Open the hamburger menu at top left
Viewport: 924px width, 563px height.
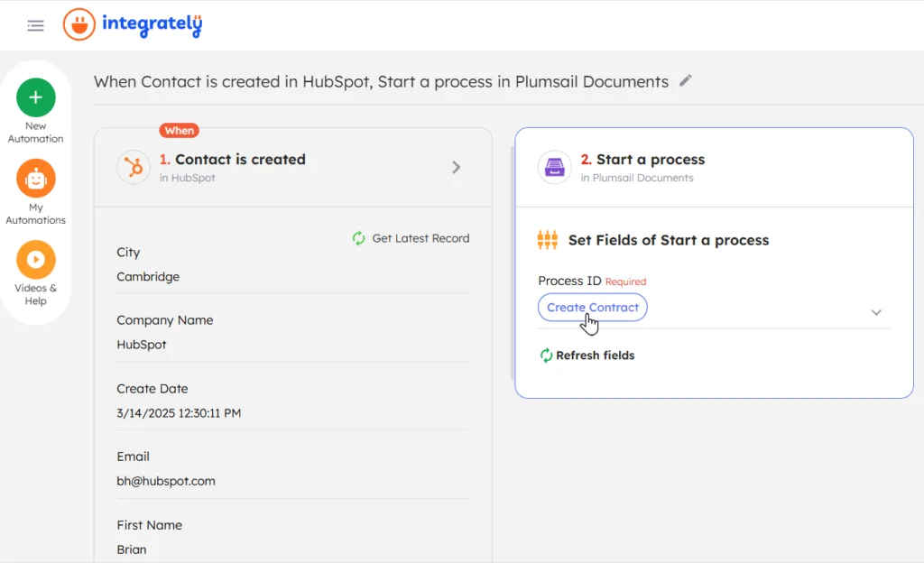coord(35,25)
